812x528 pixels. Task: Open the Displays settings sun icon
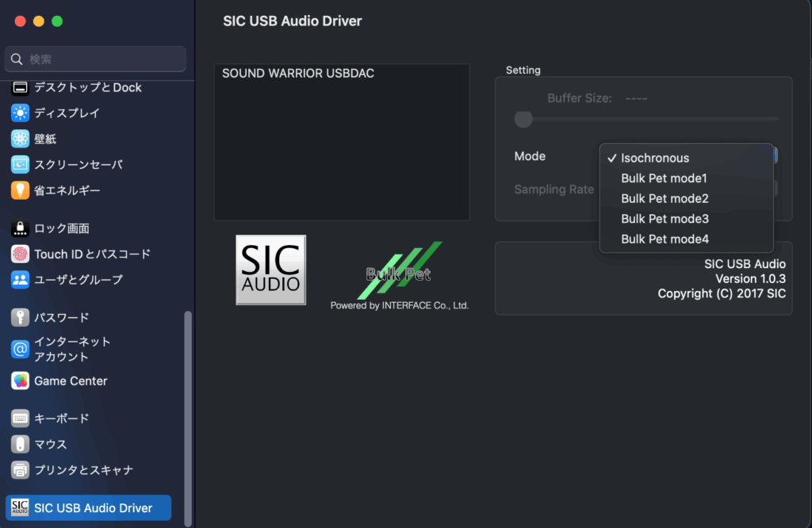tap(20, 113)
